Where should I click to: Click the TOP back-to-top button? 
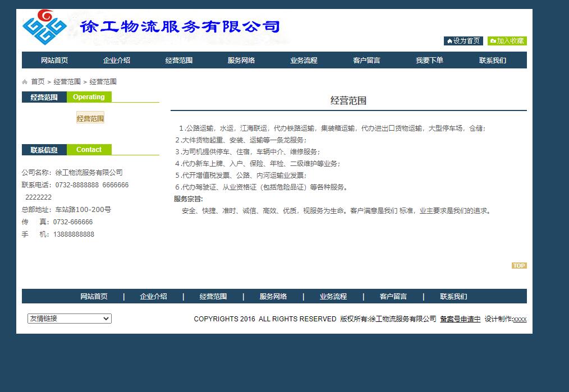pos(519,265)
